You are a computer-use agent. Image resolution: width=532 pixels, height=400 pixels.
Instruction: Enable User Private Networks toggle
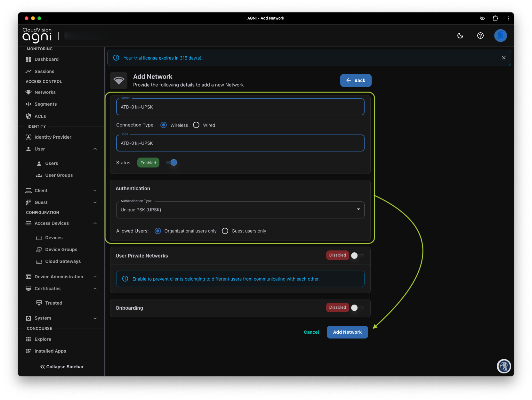tap(357, 256)
